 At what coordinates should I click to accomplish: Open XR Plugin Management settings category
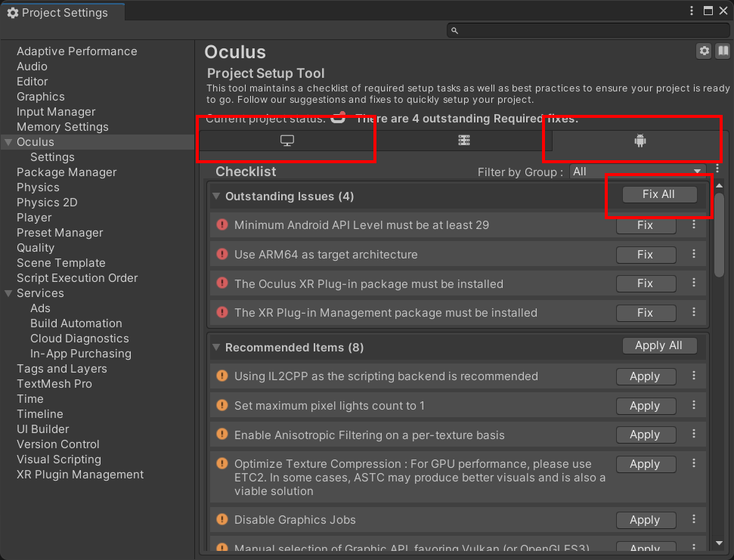tap(80, 475)
